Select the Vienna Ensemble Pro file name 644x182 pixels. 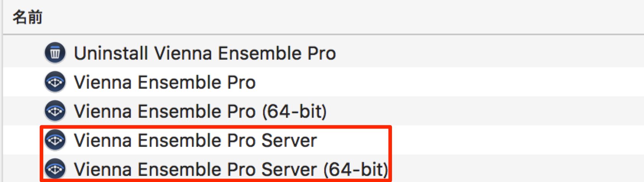pos(165,82)
